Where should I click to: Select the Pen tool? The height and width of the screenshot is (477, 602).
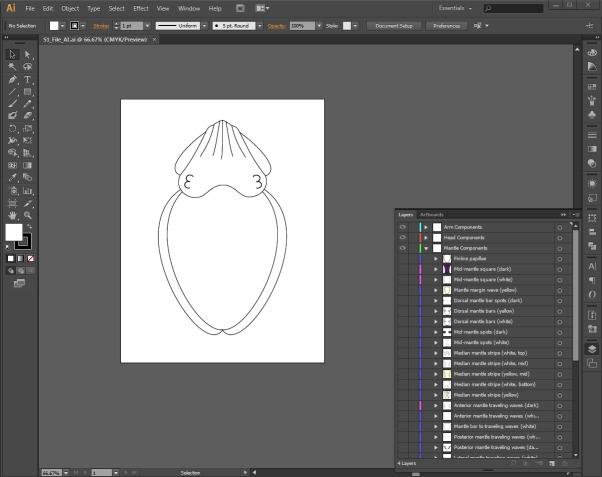click(x=12, y=79)
